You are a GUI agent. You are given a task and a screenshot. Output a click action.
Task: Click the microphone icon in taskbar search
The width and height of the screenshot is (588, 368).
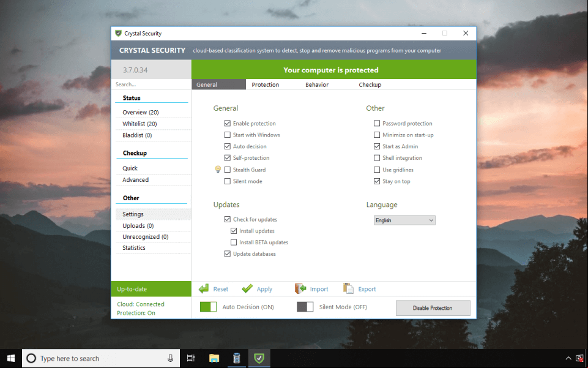click(170, 358)
